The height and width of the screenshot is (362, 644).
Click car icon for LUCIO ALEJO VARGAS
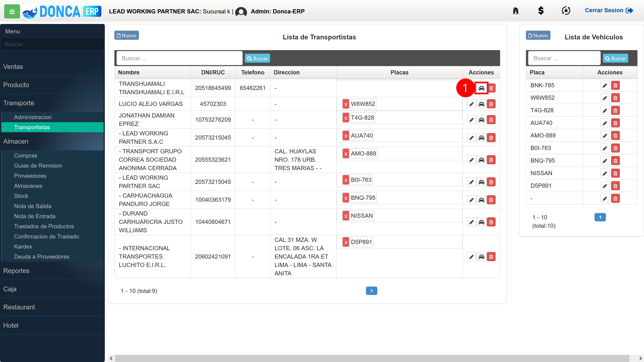click(x=481, y=104)
